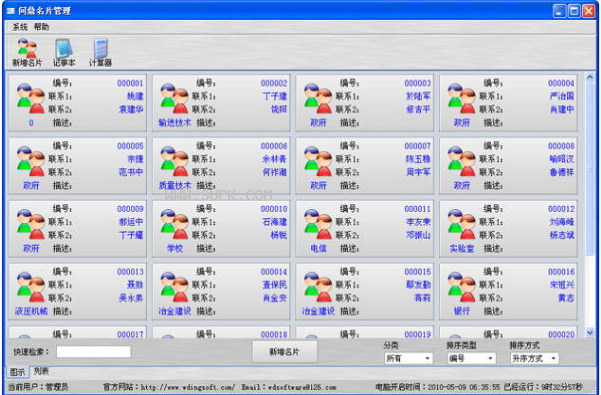Click 银行 category on card 000016

[462, 311]
